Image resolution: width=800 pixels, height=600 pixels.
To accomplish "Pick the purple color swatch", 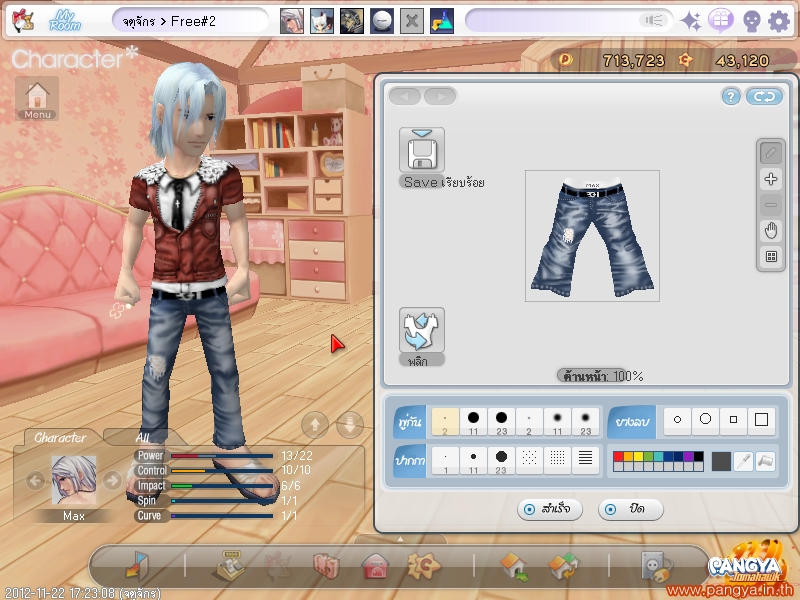I will pos(688,457).
